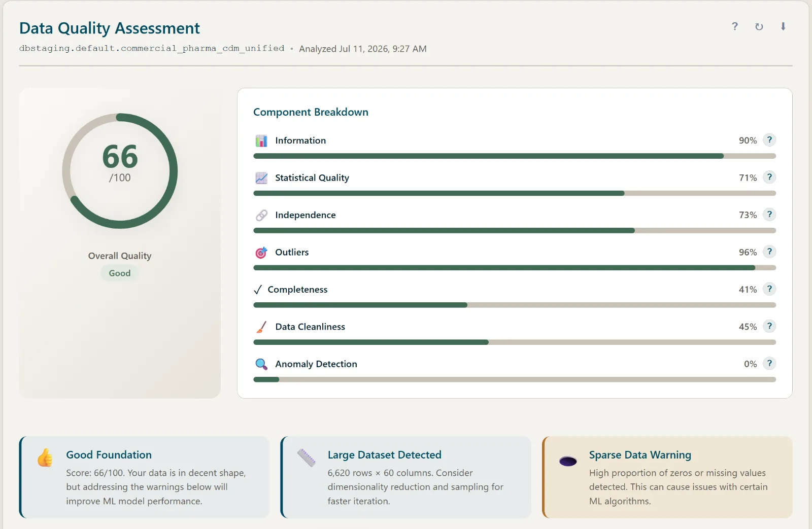This screenshot has width=812, height=529.
Task: Click the 73% Independence value
Action: pyautogui.click(x=748, y=215)
